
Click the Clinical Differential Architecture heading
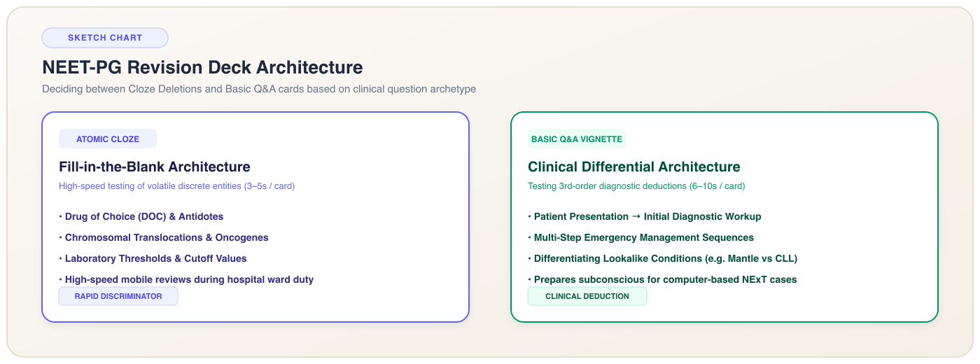coord(633,167)
